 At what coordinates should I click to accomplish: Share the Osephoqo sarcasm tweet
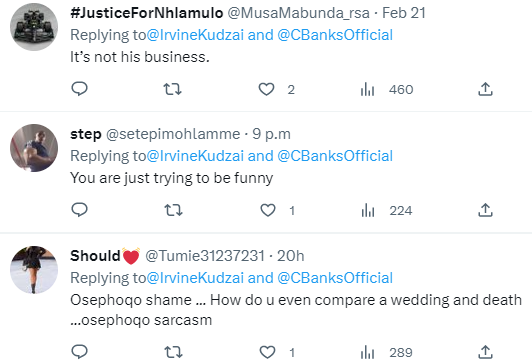pos(485,352)
